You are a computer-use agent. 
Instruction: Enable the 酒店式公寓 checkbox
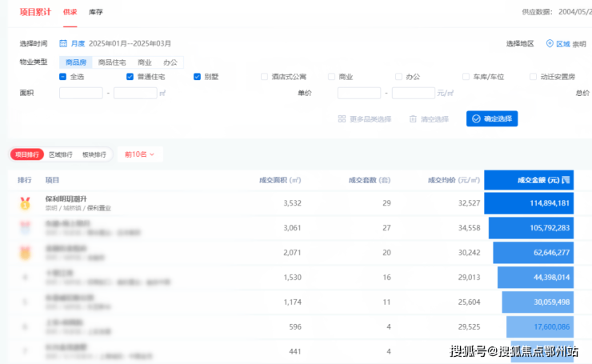(x=264, y=77)
